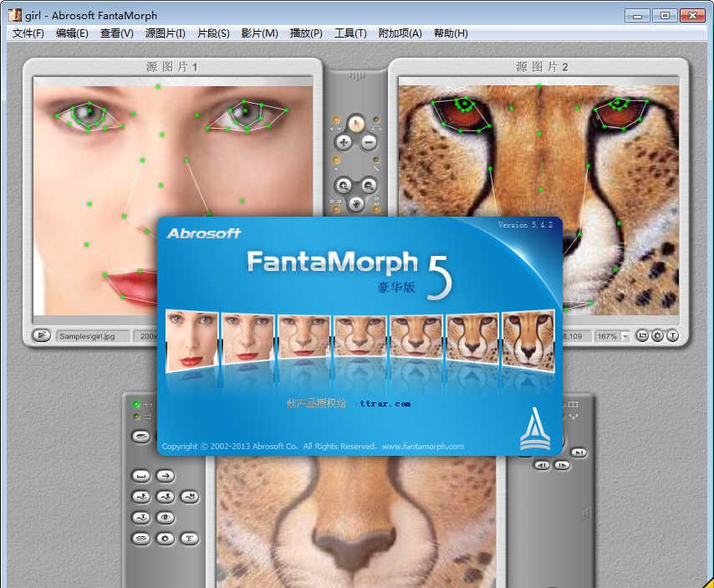Click the swap-image icon in Source Image 2 panel
This screenshot has width=714, height=588.
point(642,335)
